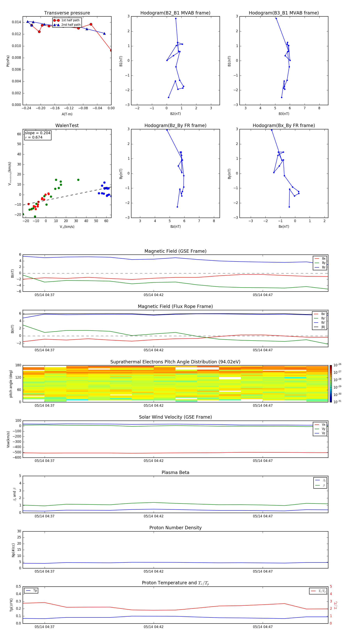Click the Bz(nT) x-axis label
The width and height of the screenshot is (351, 644).
click(x=175, y=227)
